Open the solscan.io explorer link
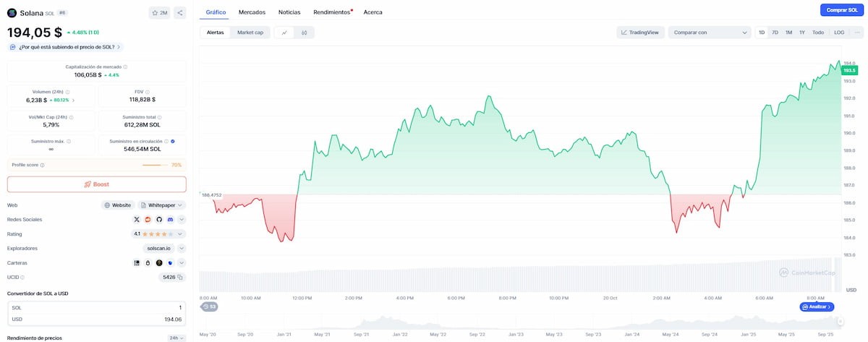868x342 pixels. point(159,248)
